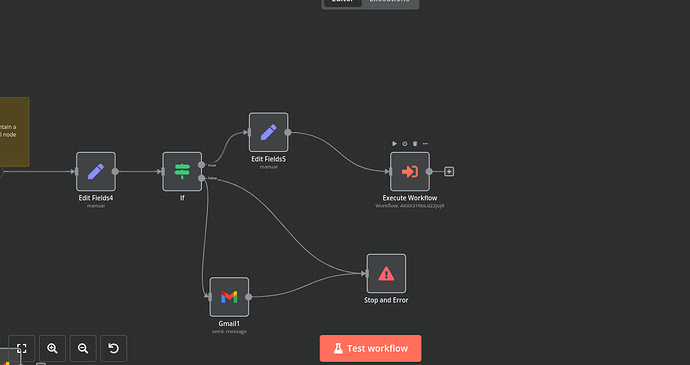
Task: Fit workflow to view
Action: click(22, 348)
